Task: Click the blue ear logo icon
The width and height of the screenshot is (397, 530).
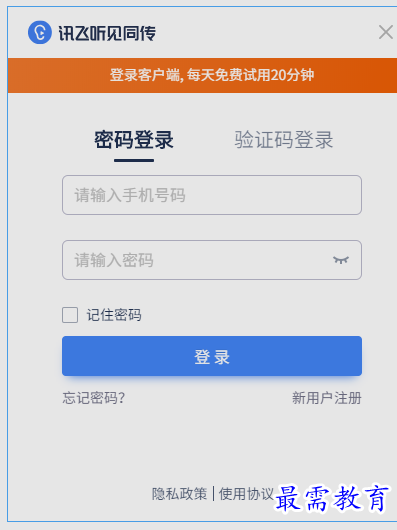Action: 40,32
